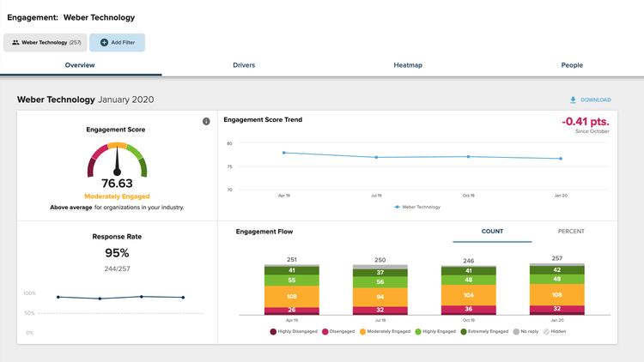Viewport: 644px width, 362px height.
Task: Select the Apr 19 point on trend line
Action: click(x=284, y=153)
